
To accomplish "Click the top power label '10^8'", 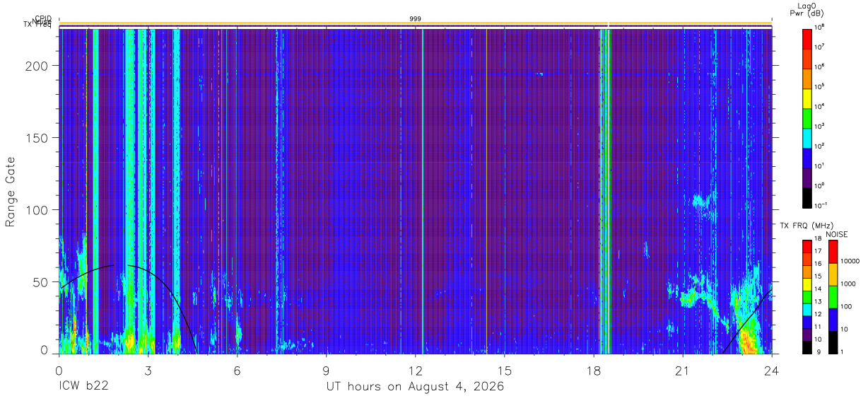I will (x=819, y=28).
